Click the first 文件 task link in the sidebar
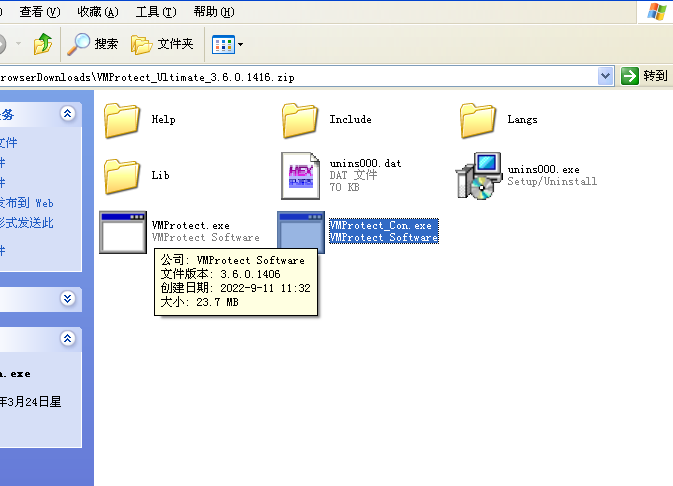 pos(9,143)
